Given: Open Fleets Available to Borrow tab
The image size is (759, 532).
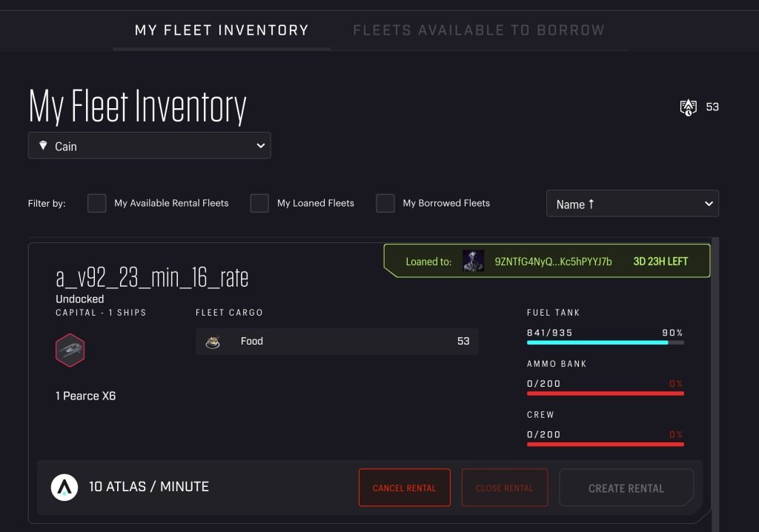Looking at the screenshot, I should click(x=479, y=30).
